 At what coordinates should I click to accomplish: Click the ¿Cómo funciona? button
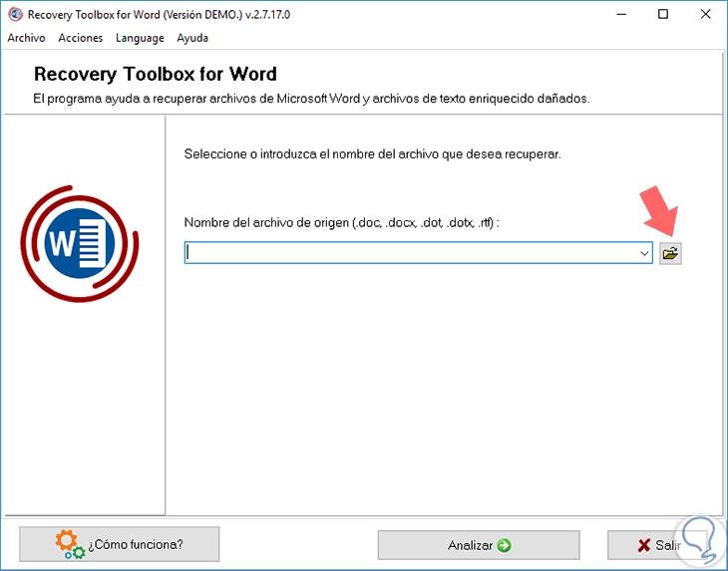pyautogui.click(x=120, y=544)
